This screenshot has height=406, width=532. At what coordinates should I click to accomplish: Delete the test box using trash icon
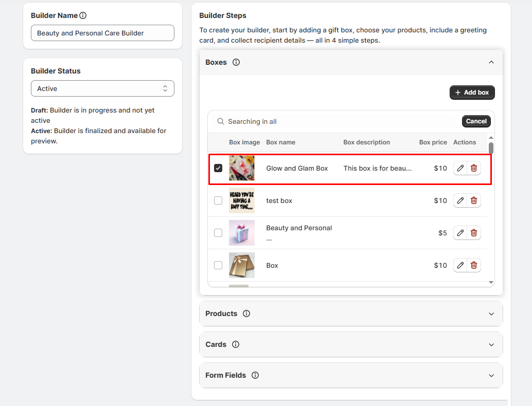(474, 200)
